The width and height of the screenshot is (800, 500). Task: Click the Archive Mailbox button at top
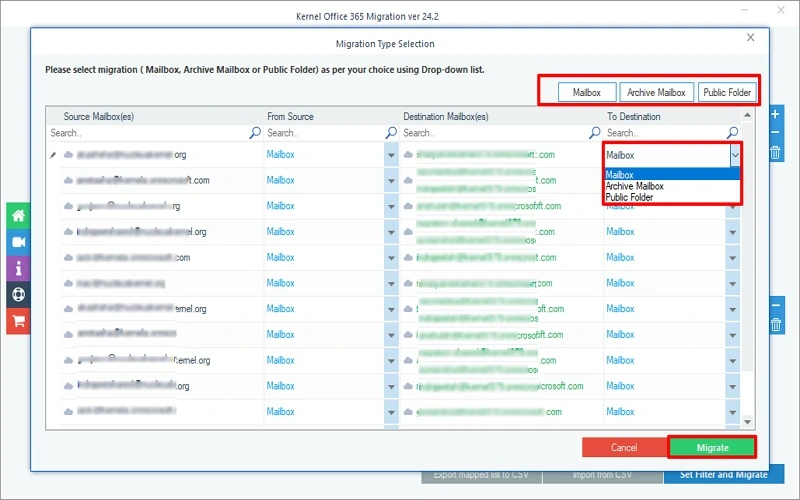(656, 92)
